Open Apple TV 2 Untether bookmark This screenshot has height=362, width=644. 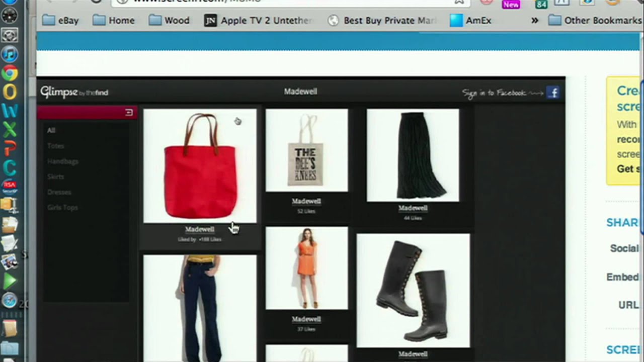click(259, 21)
